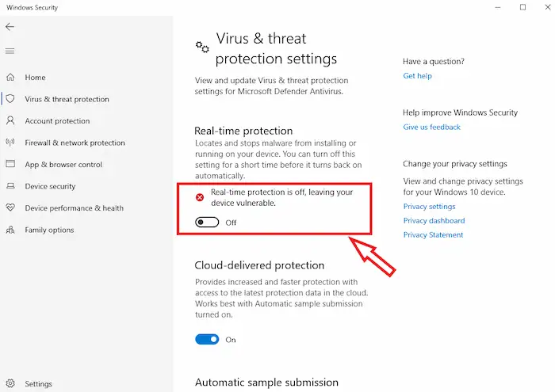
Task: Select Family options in the sidebar
Action: tap(49, 230)
